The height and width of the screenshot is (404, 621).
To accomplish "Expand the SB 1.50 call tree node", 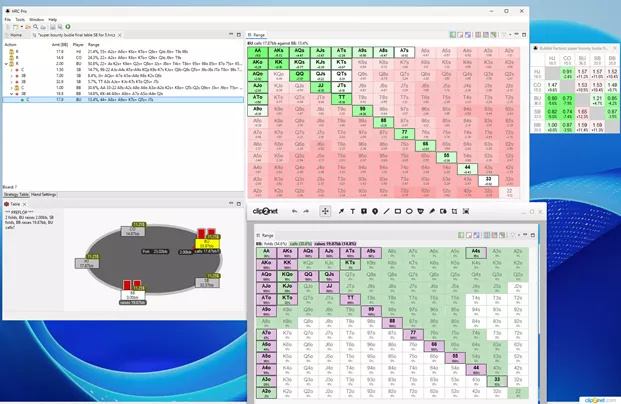I will click(x=11, y=69).
